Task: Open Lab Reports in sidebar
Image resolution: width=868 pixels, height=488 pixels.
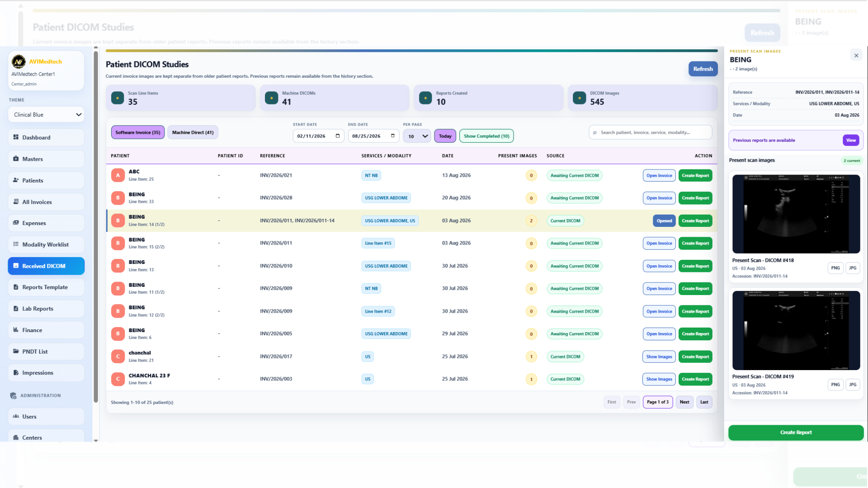Action: (46, 309)
